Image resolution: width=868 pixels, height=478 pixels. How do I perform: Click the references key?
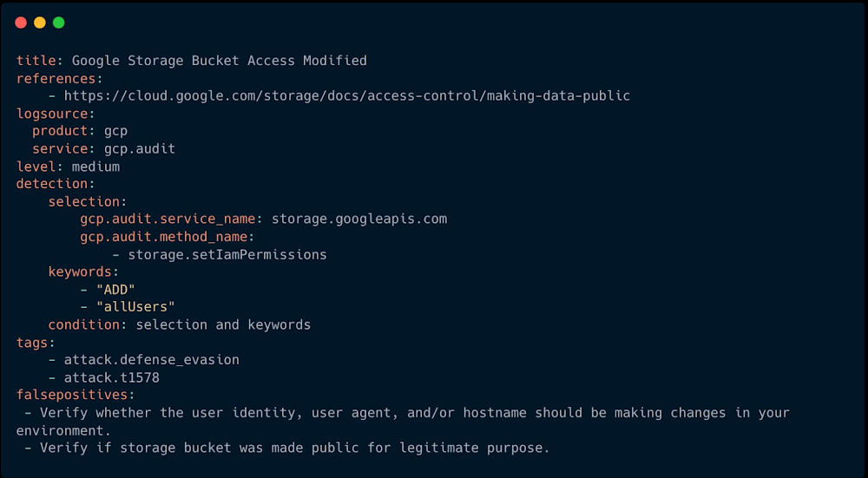[56, 78]
